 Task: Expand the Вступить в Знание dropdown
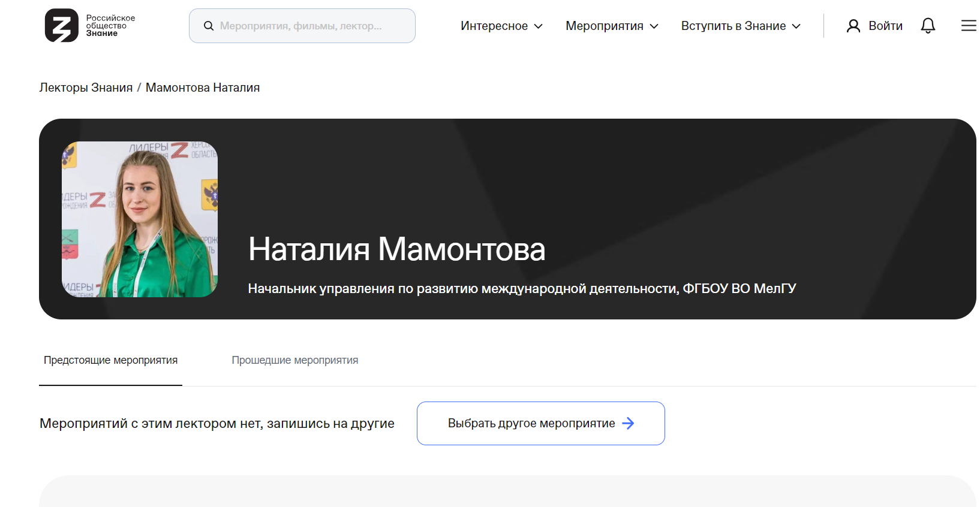tap(741, 26)
